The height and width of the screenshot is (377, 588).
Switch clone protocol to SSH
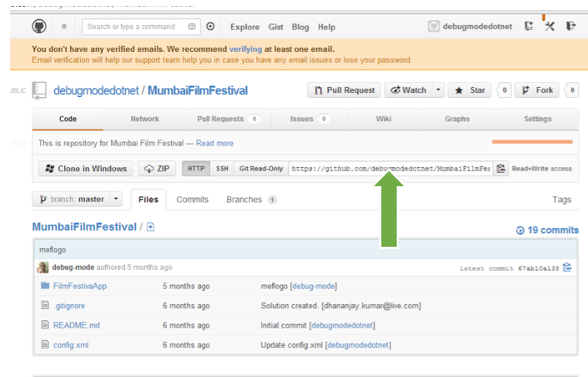(x=222, y=169)
